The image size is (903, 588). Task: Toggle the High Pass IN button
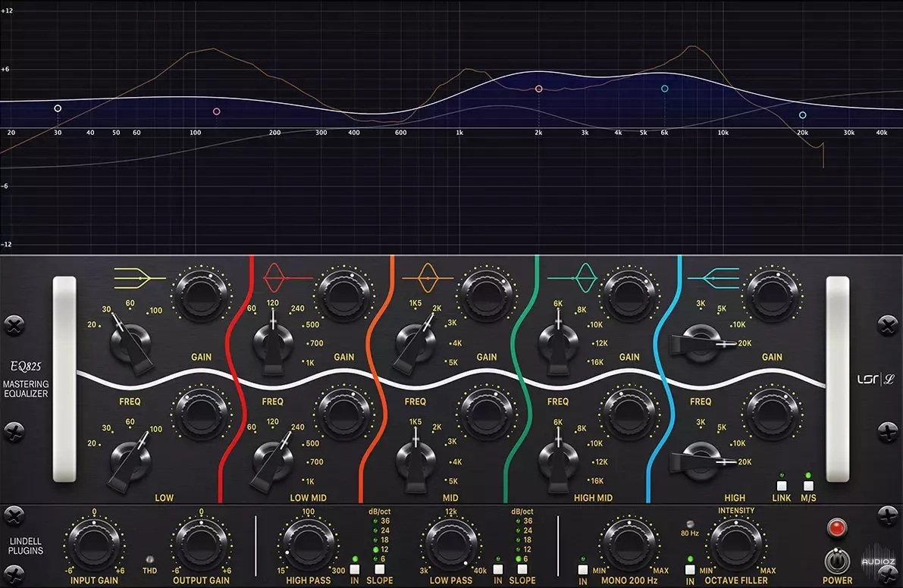(x=355, y=570)
